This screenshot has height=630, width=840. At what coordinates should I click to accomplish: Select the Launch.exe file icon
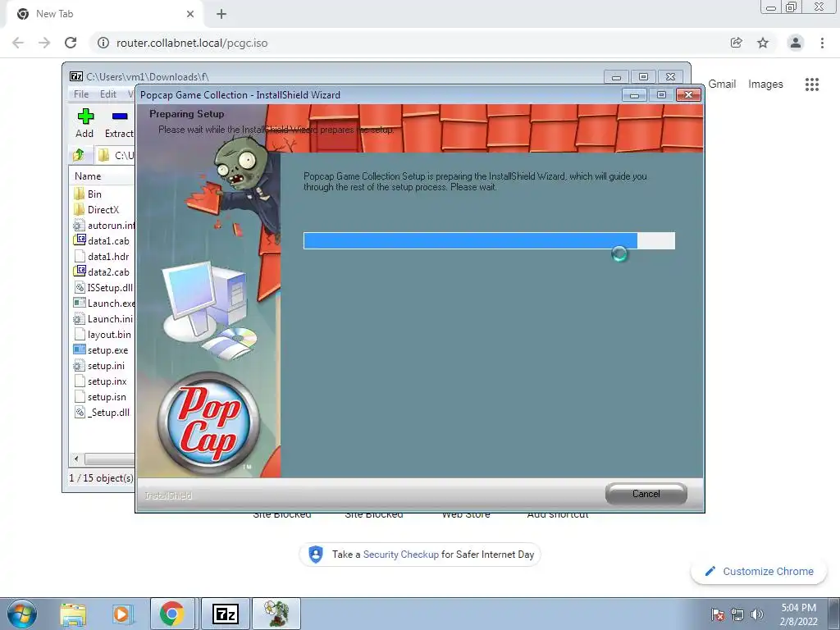tap(80, 303)
